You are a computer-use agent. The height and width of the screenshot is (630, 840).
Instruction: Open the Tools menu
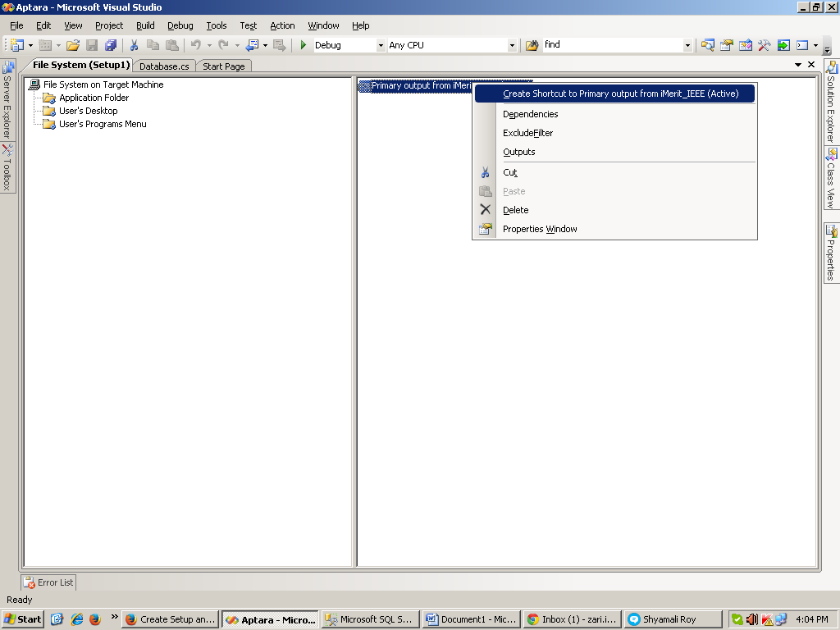pos(217,25)
